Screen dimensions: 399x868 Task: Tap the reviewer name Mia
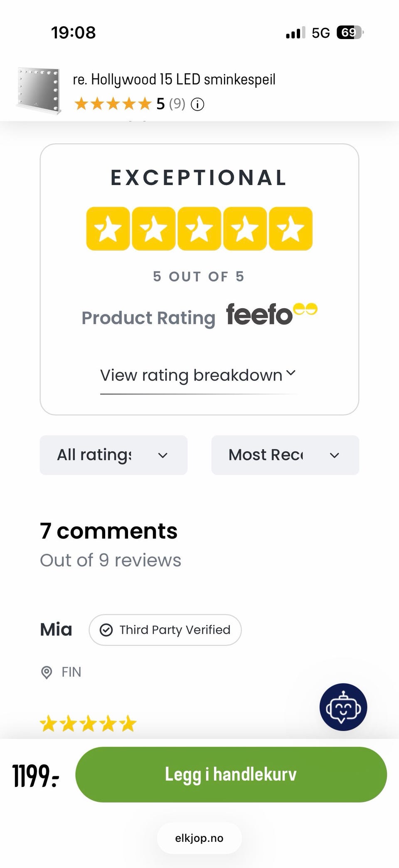[x=56, y=630]
